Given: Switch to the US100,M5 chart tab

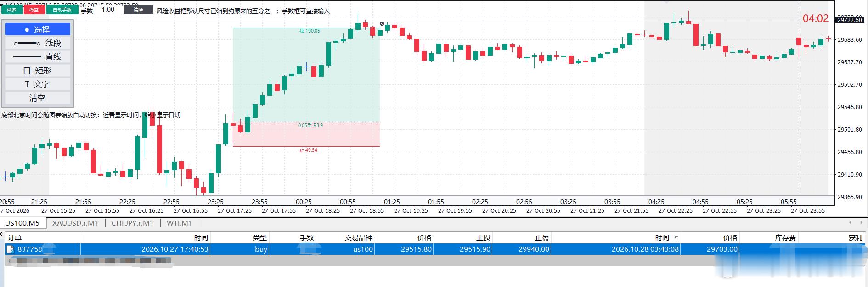Looking at the screenshot, I should [x=22, y=223].
